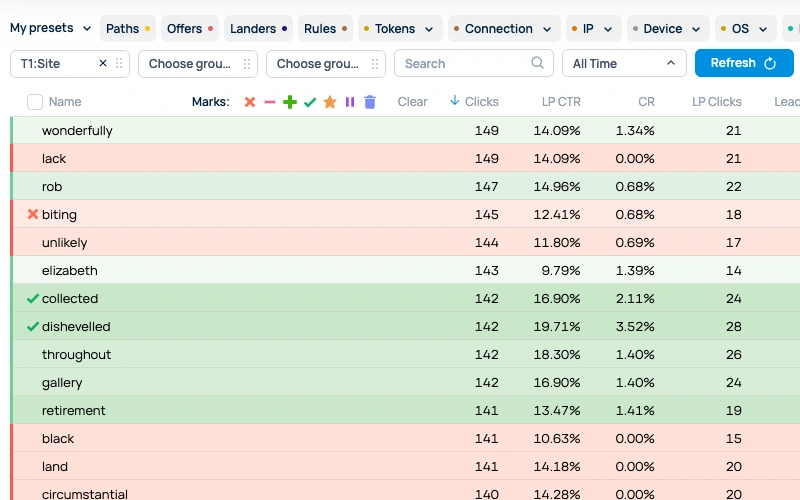Click the trash icon in Marks toolbar
Image resolution: width=800 pixels, height=500 pixels.
[x=370, y=102]
